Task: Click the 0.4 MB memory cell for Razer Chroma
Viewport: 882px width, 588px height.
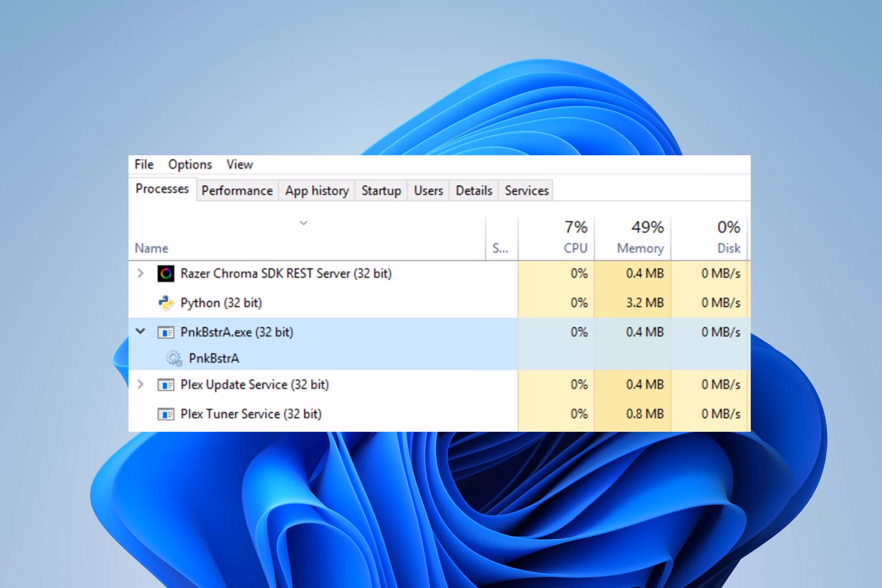Action: [633, 274]
